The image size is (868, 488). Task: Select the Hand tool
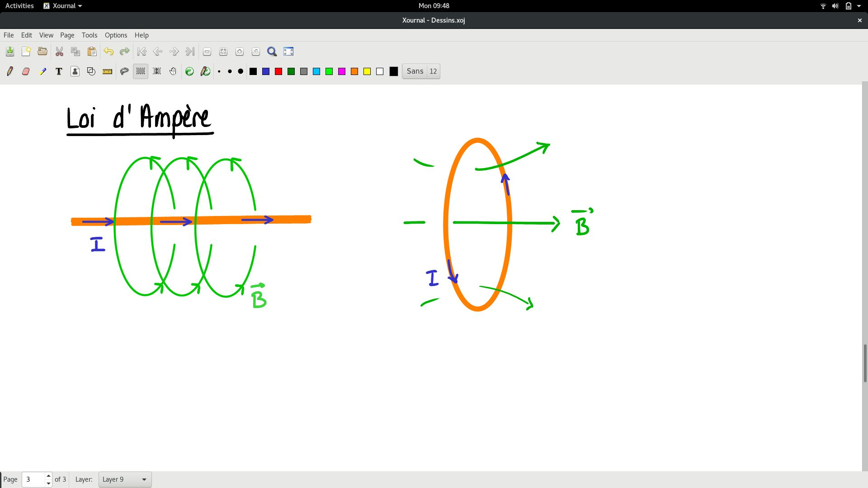pyautogui.click(x=173, y=71)
